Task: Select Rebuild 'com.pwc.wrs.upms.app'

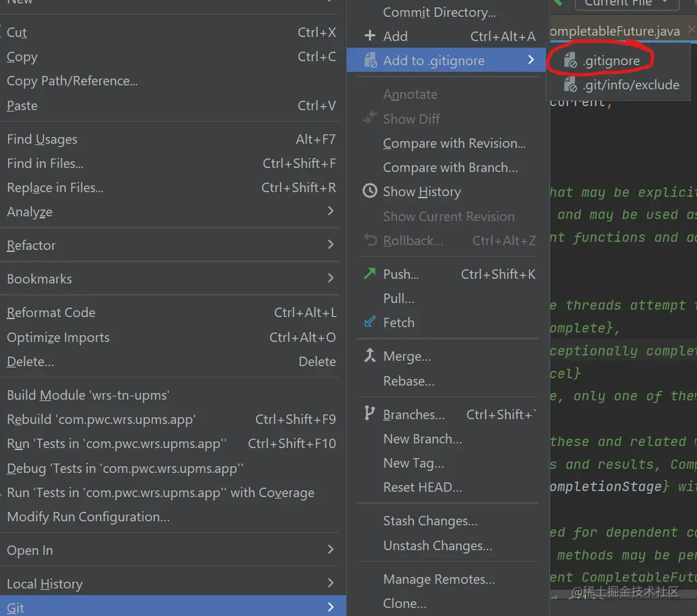Action: 173,419
